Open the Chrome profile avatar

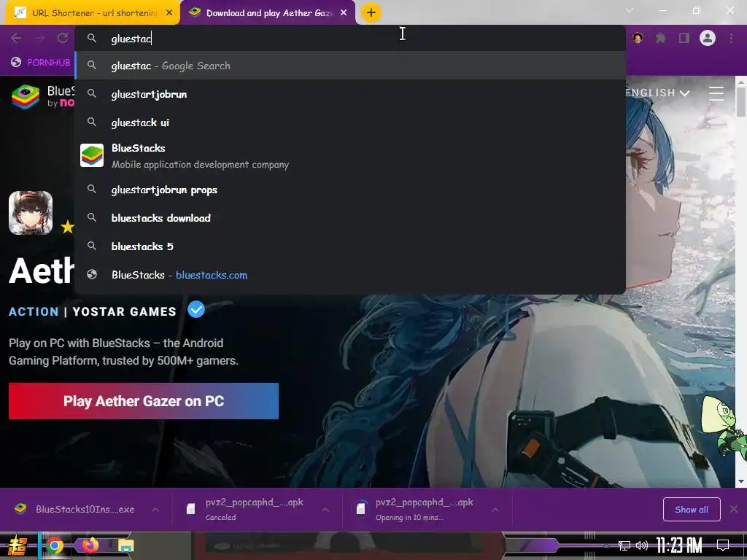708,38
